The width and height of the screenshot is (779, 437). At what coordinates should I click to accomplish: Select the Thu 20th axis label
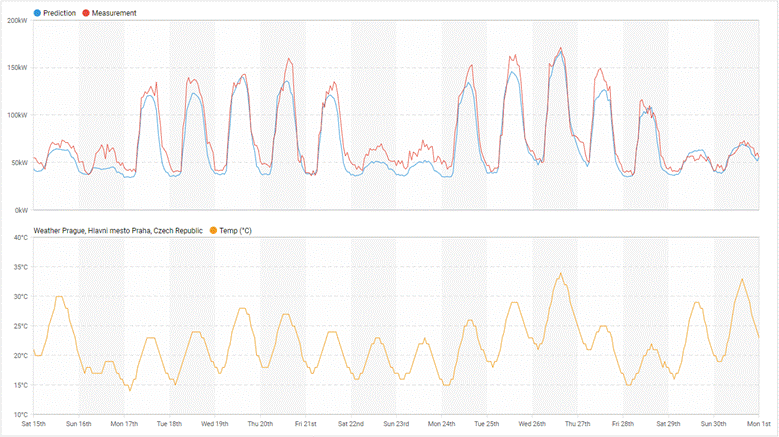(x=260, y=424)
